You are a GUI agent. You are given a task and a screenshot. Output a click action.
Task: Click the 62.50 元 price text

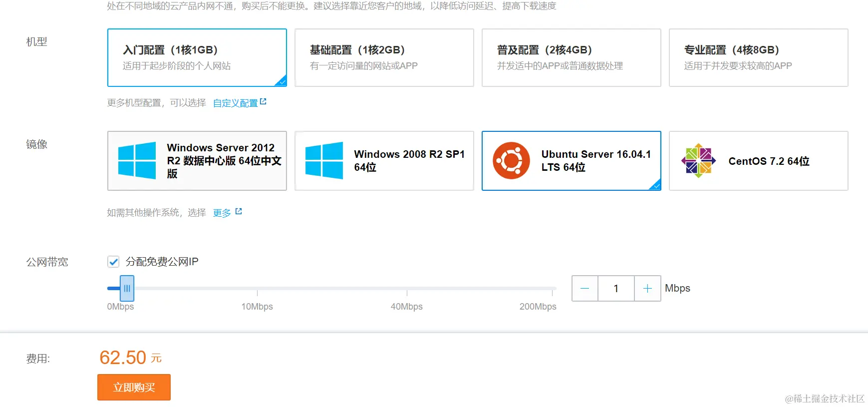[x=131, y=358]
